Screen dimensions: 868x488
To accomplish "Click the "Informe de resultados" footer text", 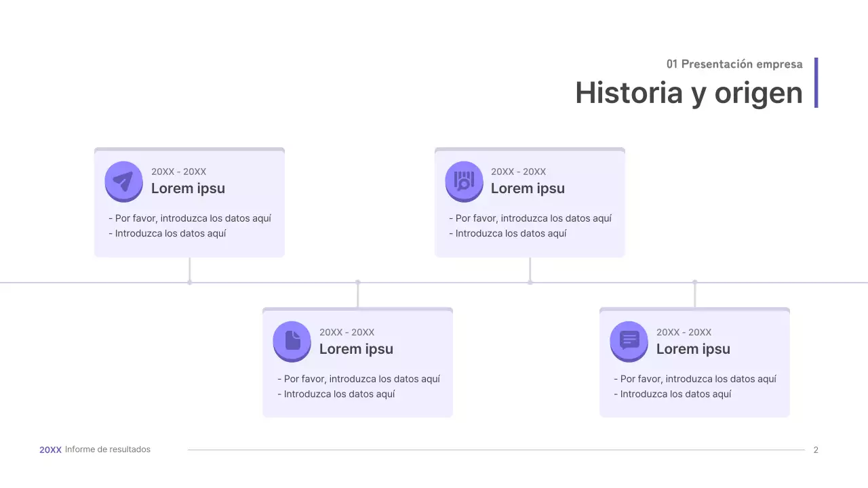I will (x=108, y=449).
